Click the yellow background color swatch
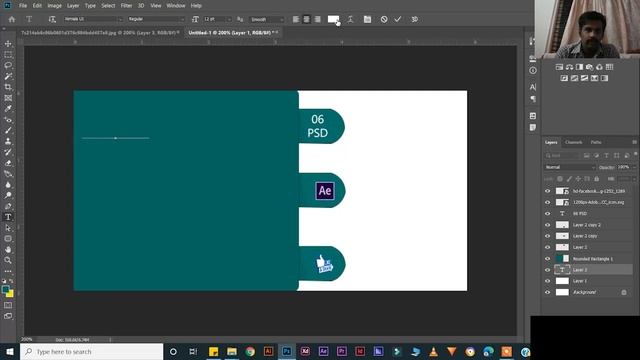Screen dimensions: 640x360 [x=10, y=293]
